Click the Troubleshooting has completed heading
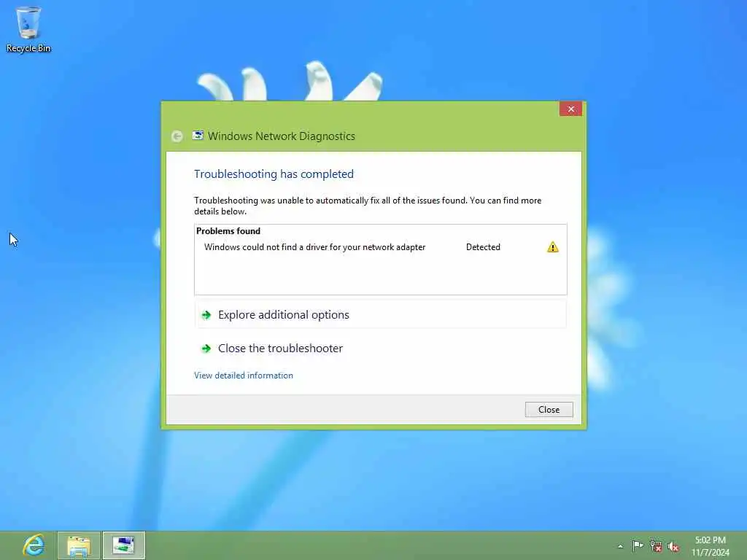The width and height of the screenshot is (747, 560). click(x=274, y=174)
